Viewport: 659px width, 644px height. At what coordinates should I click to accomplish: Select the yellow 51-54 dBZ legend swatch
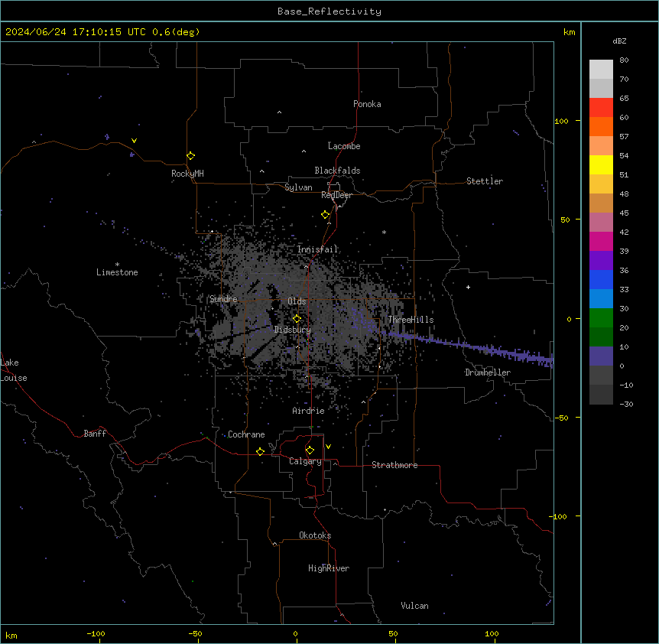click(601, 164)
